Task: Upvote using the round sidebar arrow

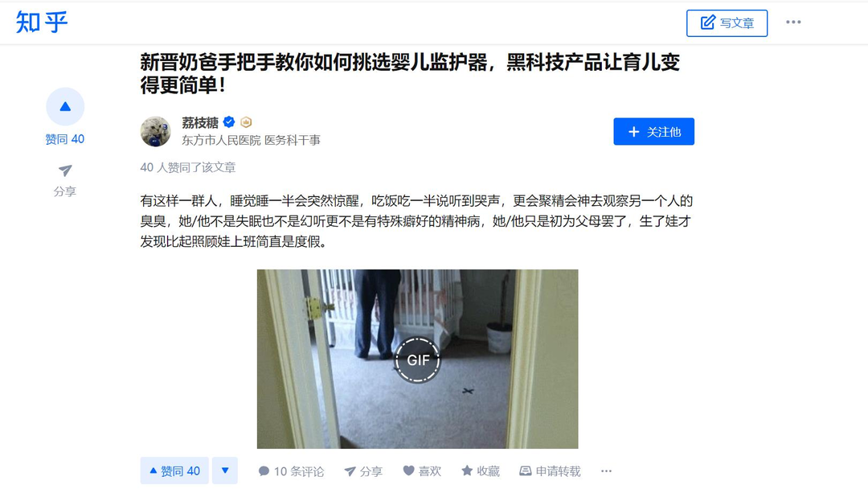Action: [65, 106]
